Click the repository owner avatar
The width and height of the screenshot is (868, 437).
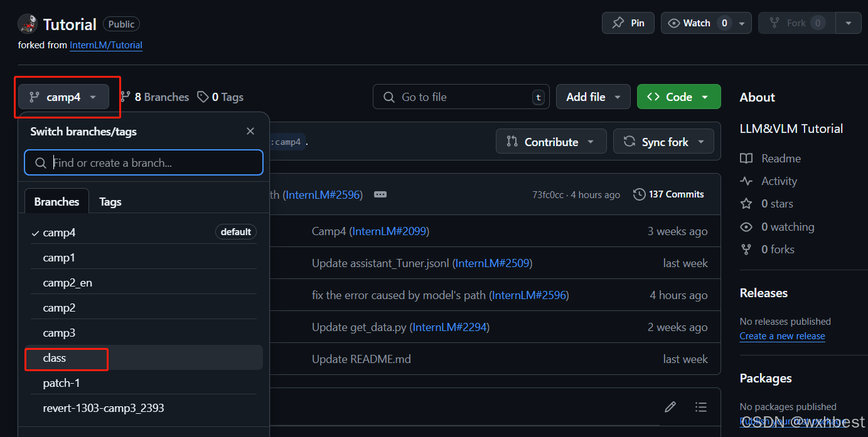(28, 24)
